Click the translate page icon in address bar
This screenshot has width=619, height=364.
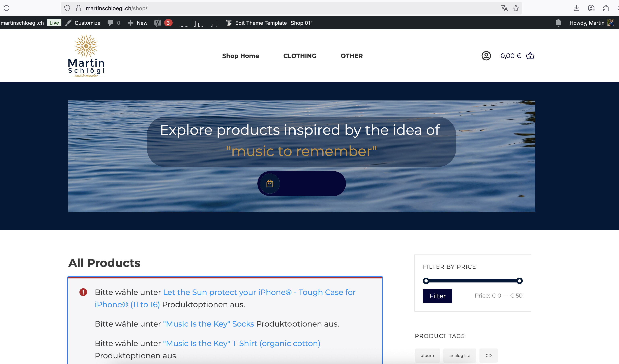pos(504,8)
